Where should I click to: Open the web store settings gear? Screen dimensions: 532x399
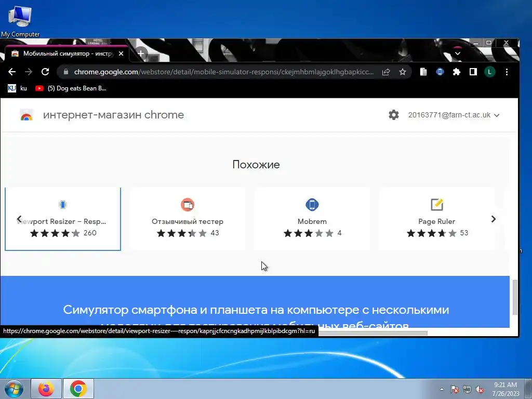tap(394, 115)
